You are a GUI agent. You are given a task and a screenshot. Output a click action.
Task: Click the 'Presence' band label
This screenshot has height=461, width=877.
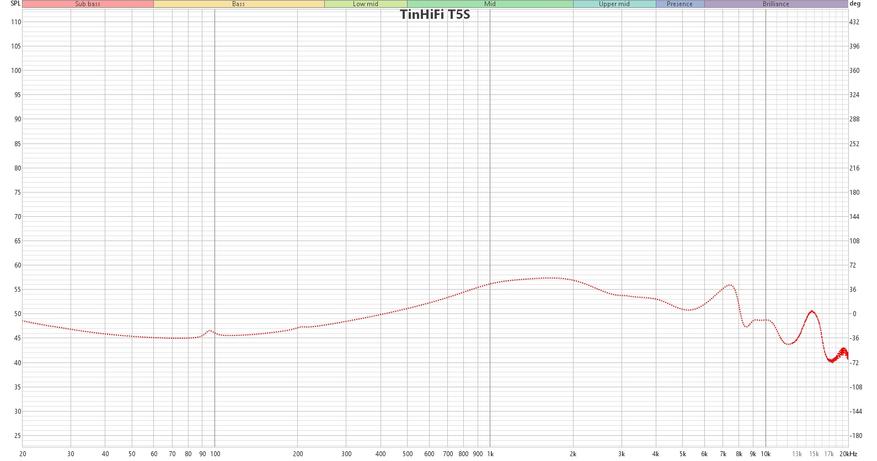(x=680, y=4)
